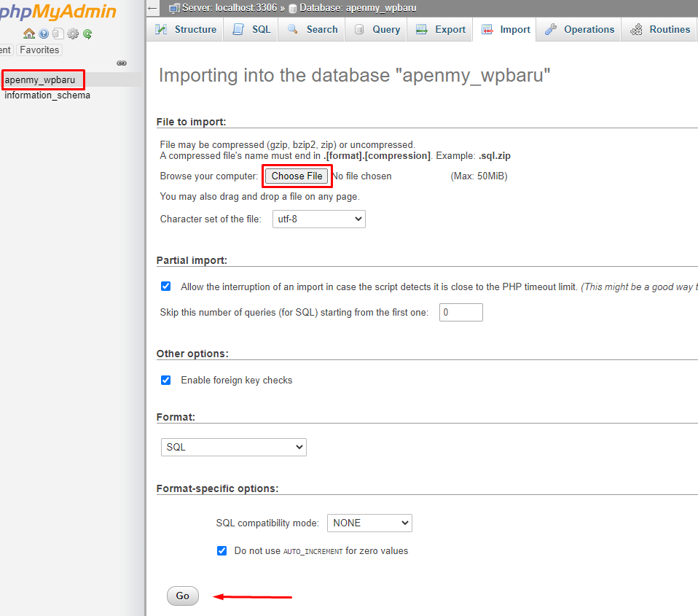Reload navigation panel with green refresh icon

click(87, 34)
